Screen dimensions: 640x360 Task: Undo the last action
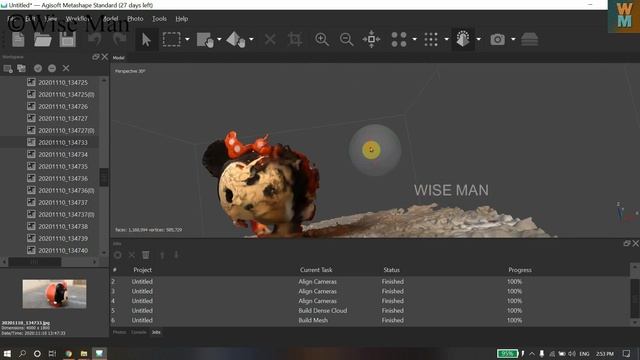(x=95, y=40)
